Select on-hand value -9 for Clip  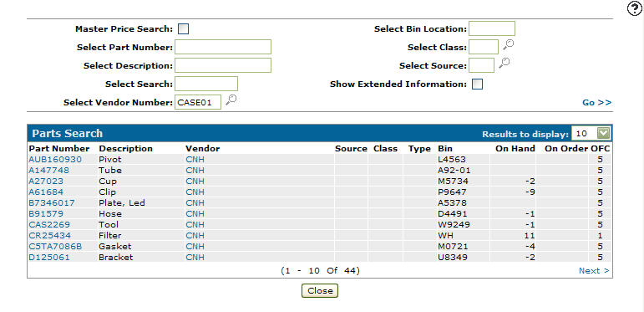click(x=530, y=192)
